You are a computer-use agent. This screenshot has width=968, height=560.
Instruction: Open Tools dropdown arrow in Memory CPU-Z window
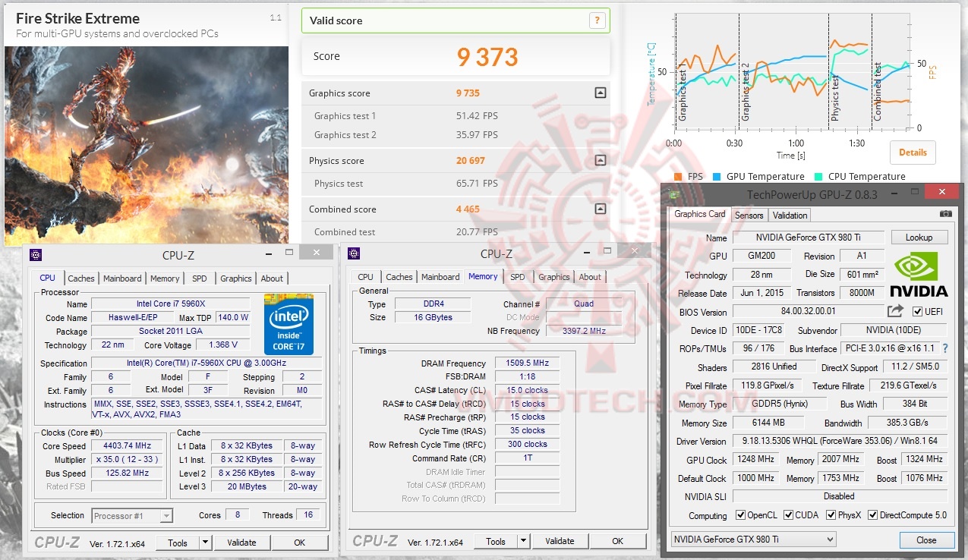click(x=523, y=541)
